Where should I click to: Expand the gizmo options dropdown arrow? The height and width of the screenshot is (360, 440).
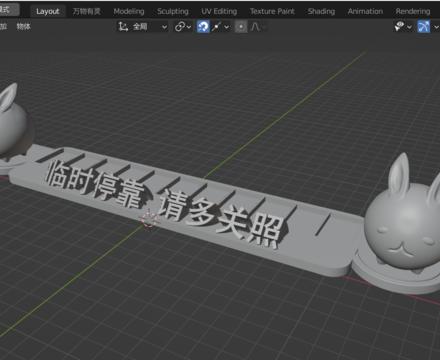436,27
